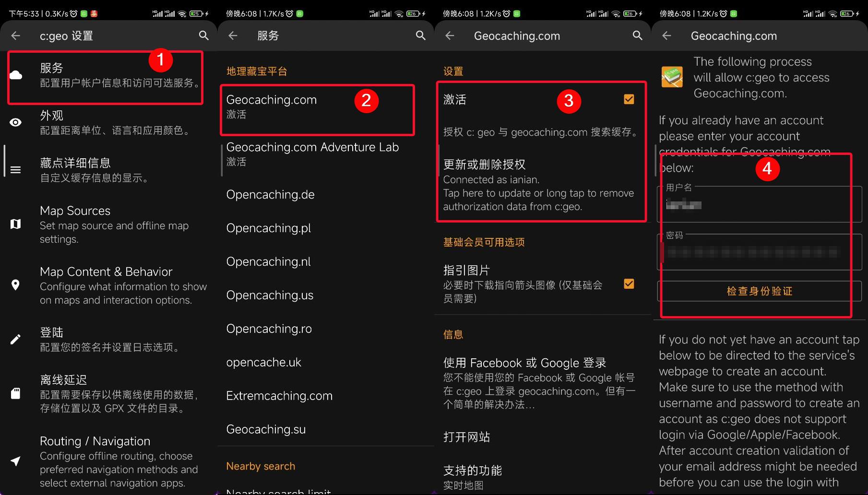Tap search icon in Geocaching.com settings header
The height and width of the screenshot is (495, 868).
click(x=638, y=35)
